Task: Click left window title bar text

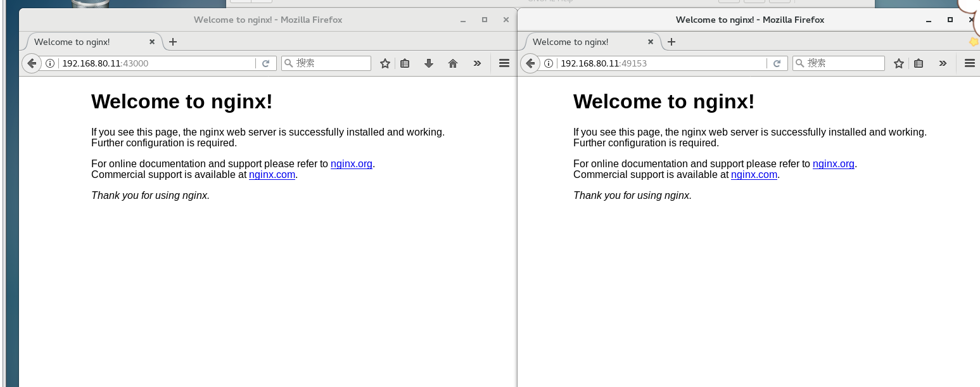Action: (x=268, y=20)
